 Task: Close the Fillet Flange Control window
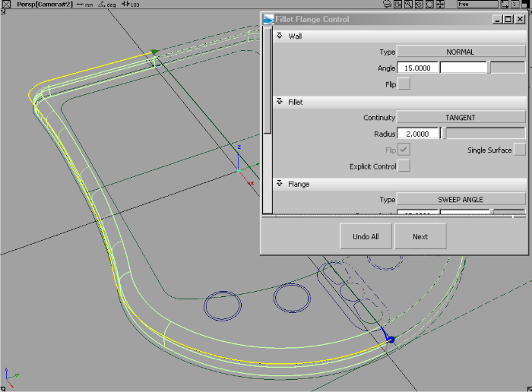520,19
